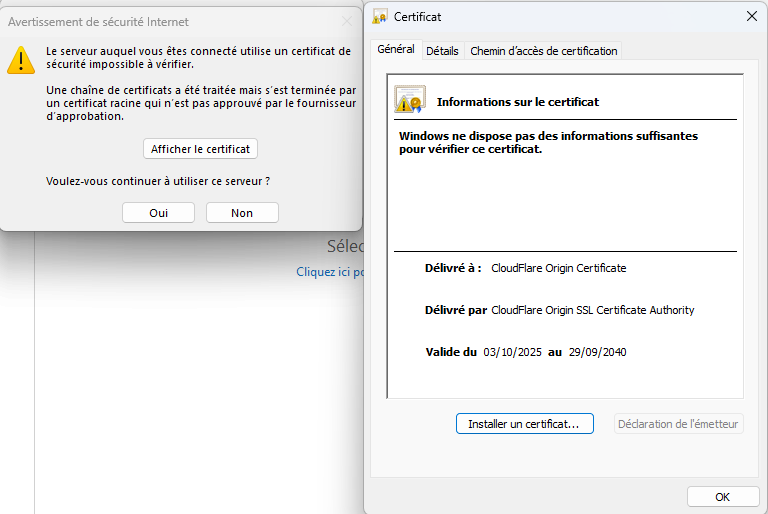Click the 29/09/2040 expiration date

(597, 352)
